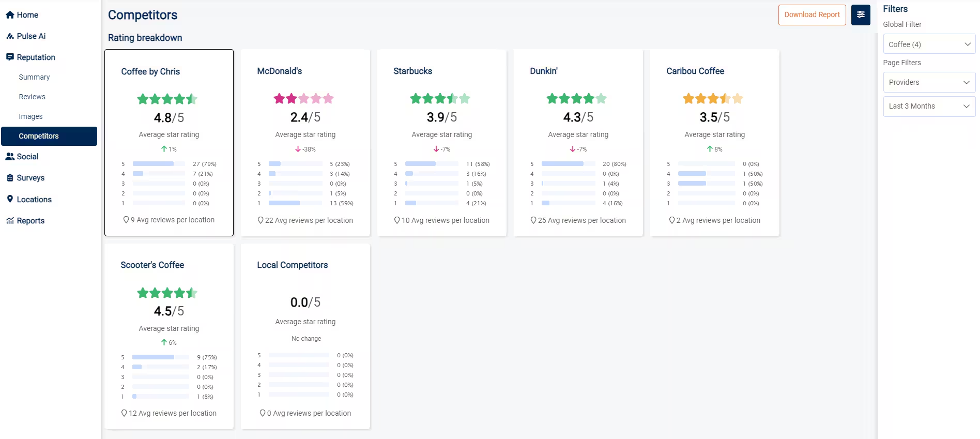
Task: Click the Rating breakdown heading
Action: tap(145, 38)
